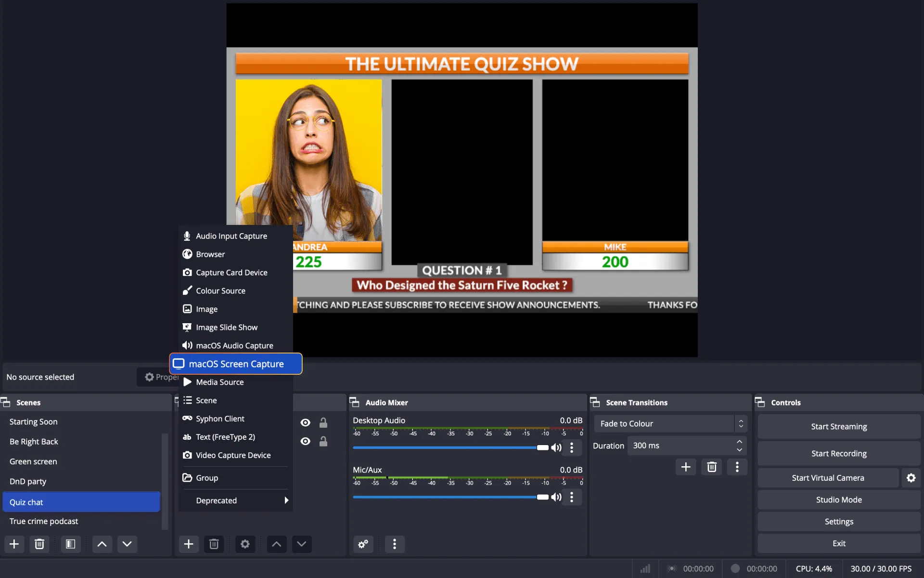This screenshot has height=578, width=924.
Task: Click Start Streaming button
Action: pyautogui.click(x=839, y=427)
